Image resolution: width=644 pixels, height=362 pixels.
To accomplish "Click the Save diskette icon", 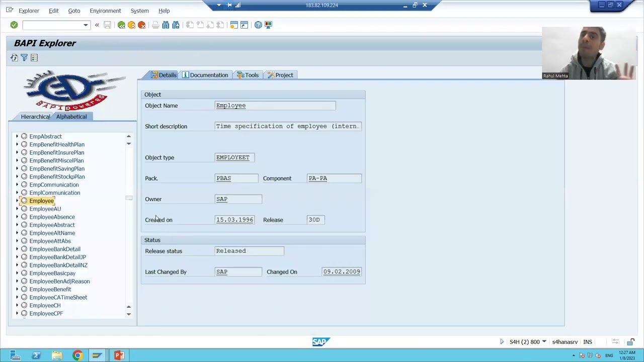I will (x=107, y=25).
